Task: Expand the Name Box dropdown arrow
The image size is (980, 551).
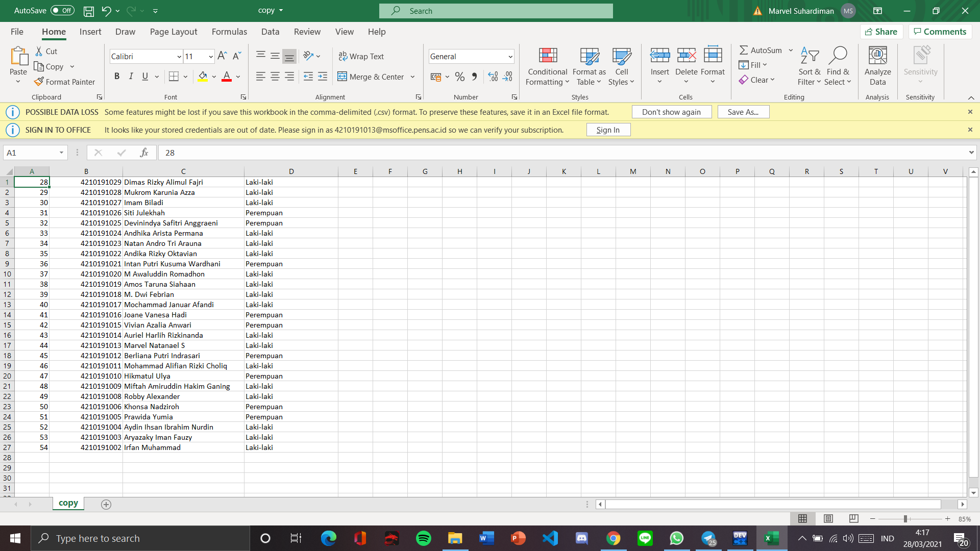Action: click(61, 153)
